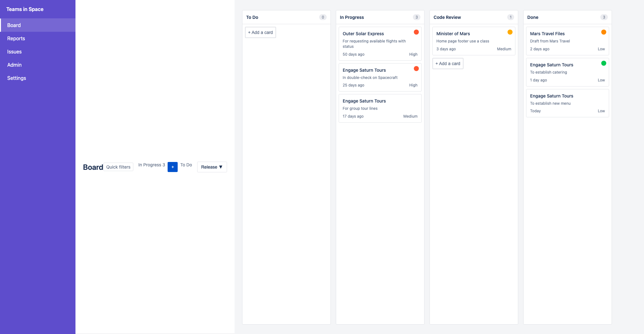Go to Issues in the sidebar
Viewport: 644px width, 334px height.
coord(14,52)
